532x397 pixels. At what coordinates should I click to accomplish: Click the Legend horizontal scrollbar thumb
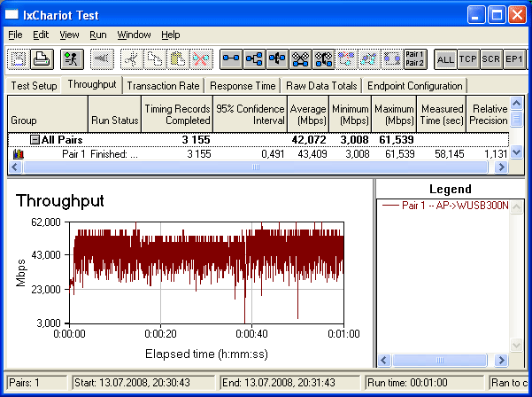pyautogui.click(x=440, y=360)
